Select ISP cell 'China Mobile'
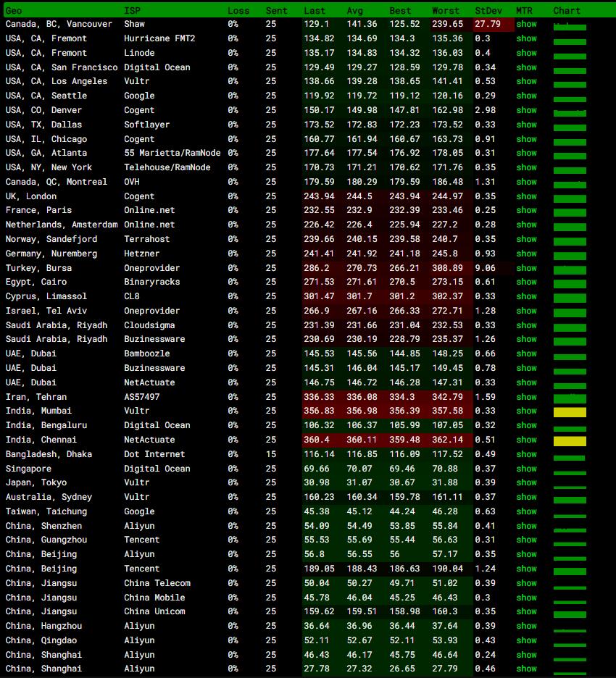The height and width of the screenshot is (678, 616). coord(154,598)
